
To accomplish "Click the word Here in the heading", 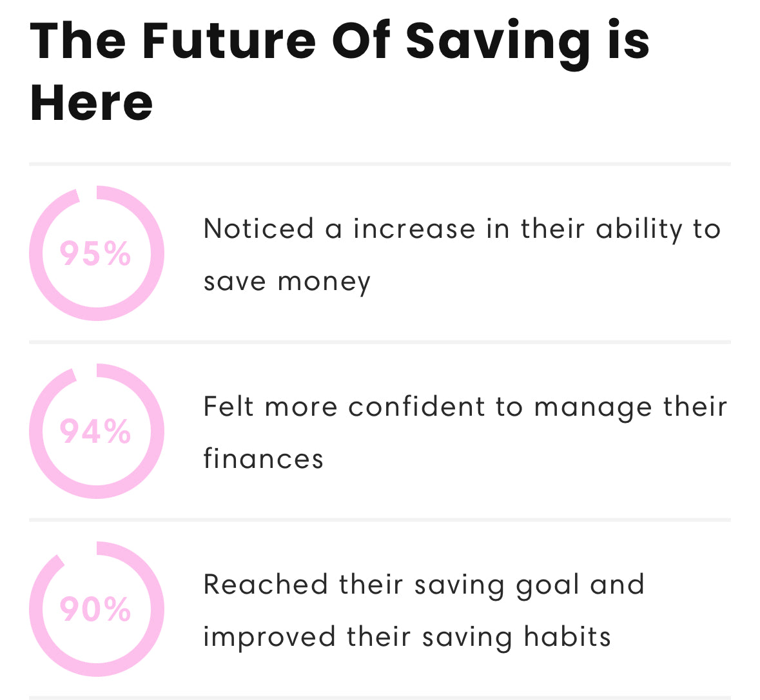I will [x=91, y=102].
